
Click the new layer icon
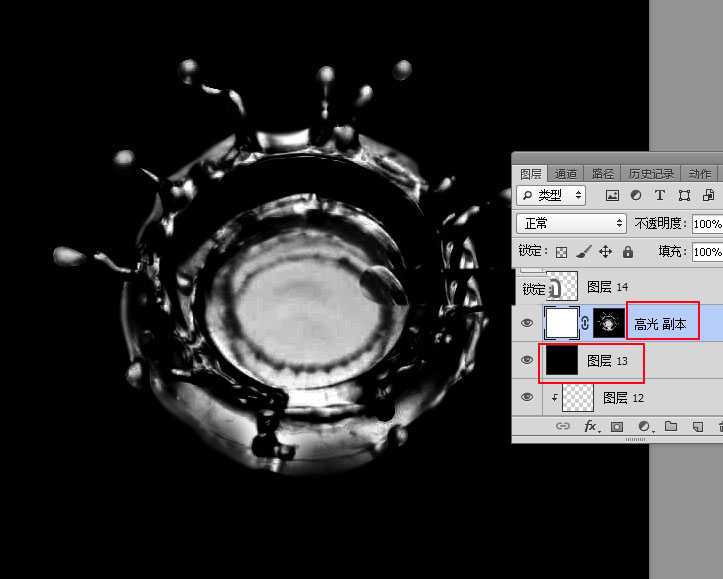(x=697, y=427)
